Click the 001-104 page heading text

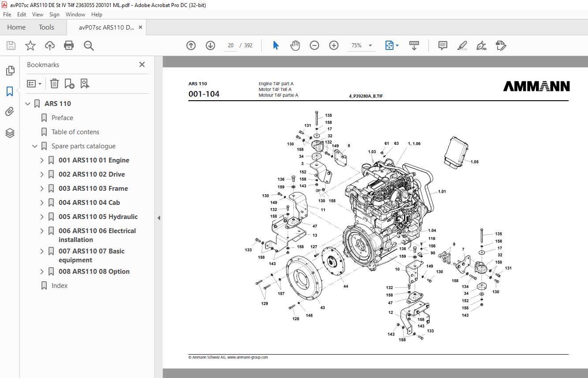click(x=204, y=94)
